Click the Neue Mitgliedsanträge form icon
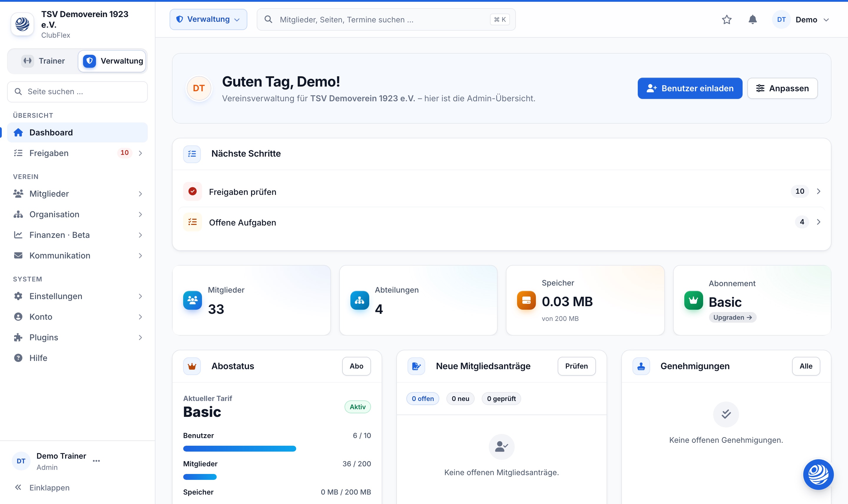Image resolution: width=848 pixels, height=504 pixels. point(416,366)
